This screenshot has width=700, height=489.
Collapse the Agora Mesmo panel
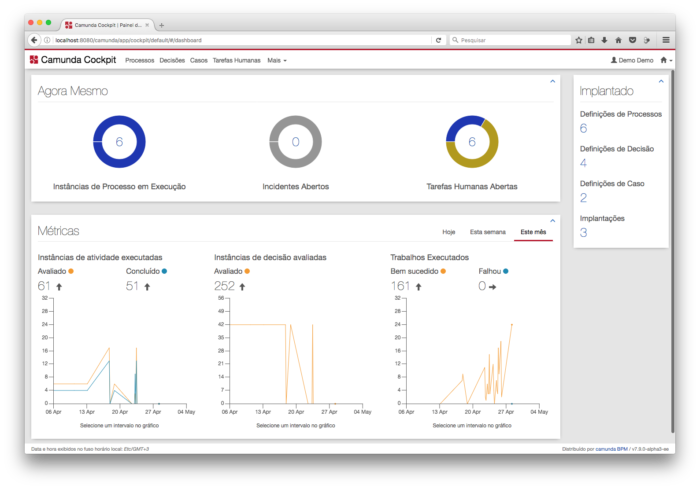tap(552, 81)
